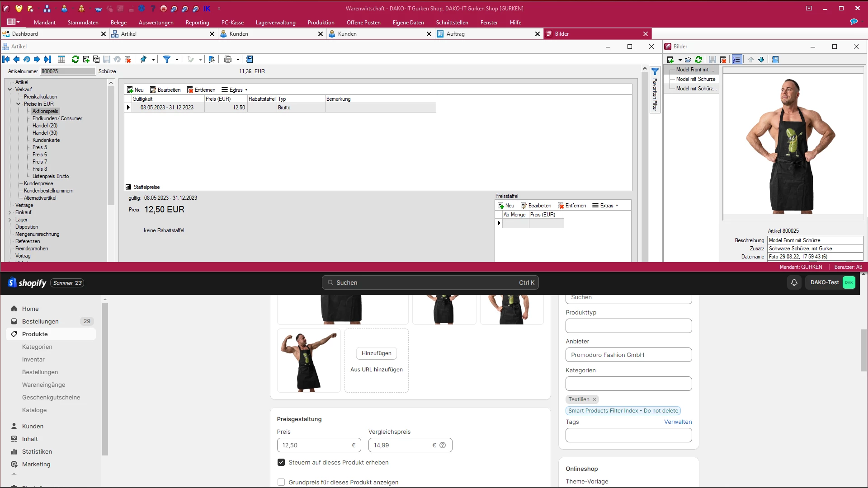Toggle numbered list view in Bilder toolbar
This screenshot has height=488, width=868.
point(737,60)
